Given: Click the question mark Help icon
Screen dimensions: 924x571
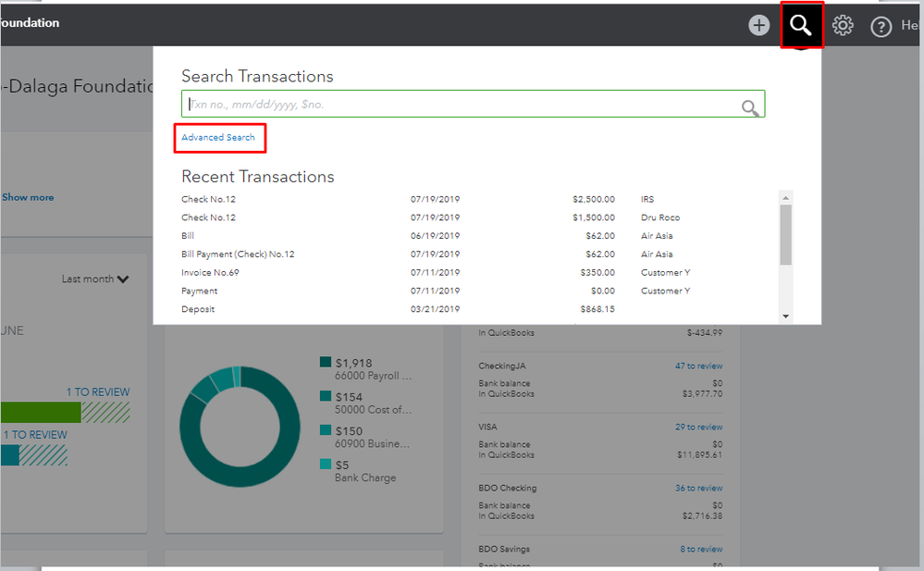Looking at the screenshot, I should (881, 27).
